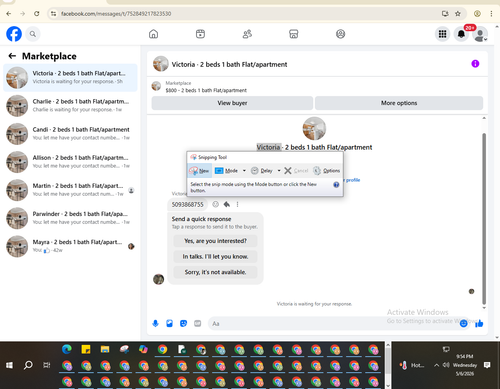The height and width of the screenshot is (389, 500).
Task: Click the $800 listing thumbnail in header
Action: 156,86
